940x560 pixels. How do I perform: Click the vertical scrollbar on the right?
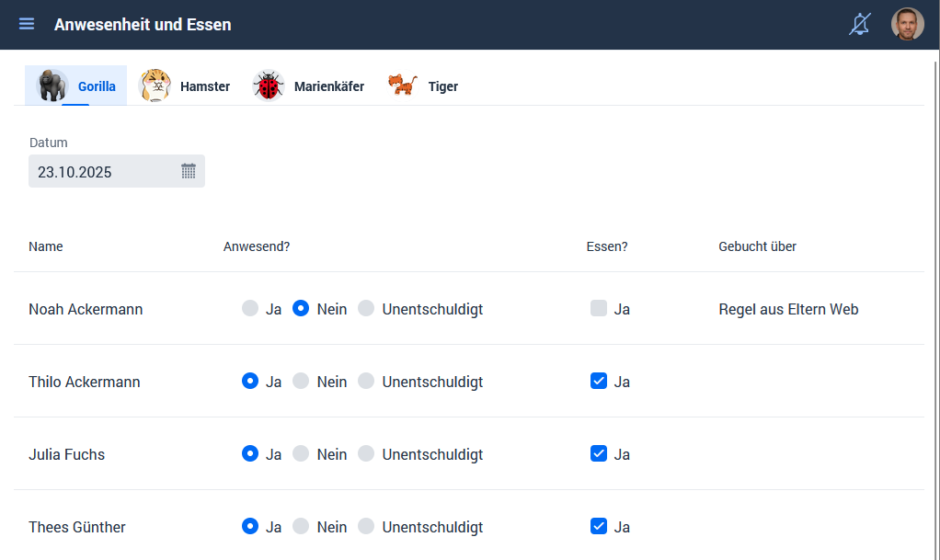pos(935,276)
